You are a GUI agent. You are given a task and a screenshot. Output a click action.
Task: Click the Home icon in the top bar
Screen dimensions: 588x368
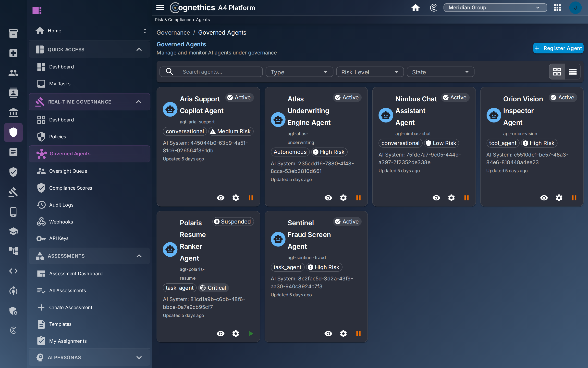(415, 8)
